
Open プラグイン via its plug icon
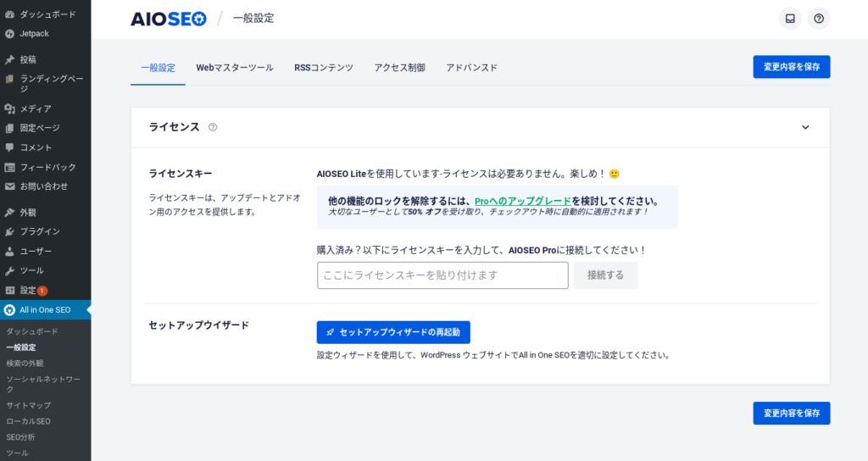coord(9,232)
